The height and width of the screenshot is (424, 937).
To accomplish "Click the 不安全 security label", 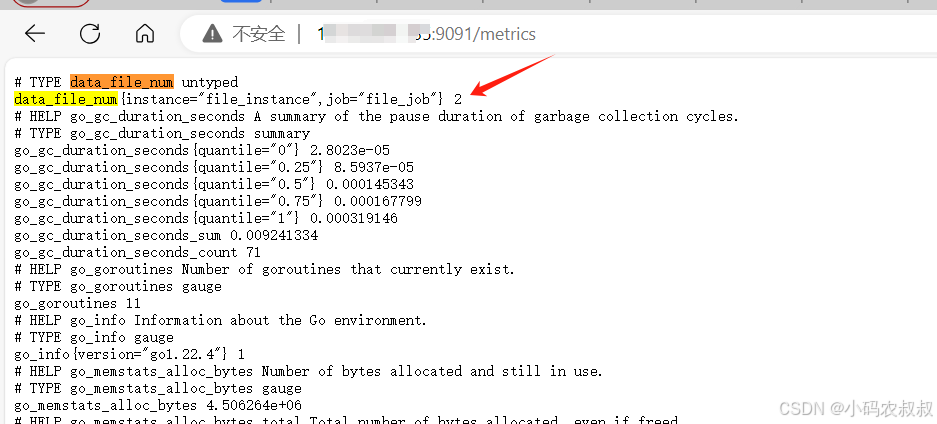I will click(x=259, y=34).
